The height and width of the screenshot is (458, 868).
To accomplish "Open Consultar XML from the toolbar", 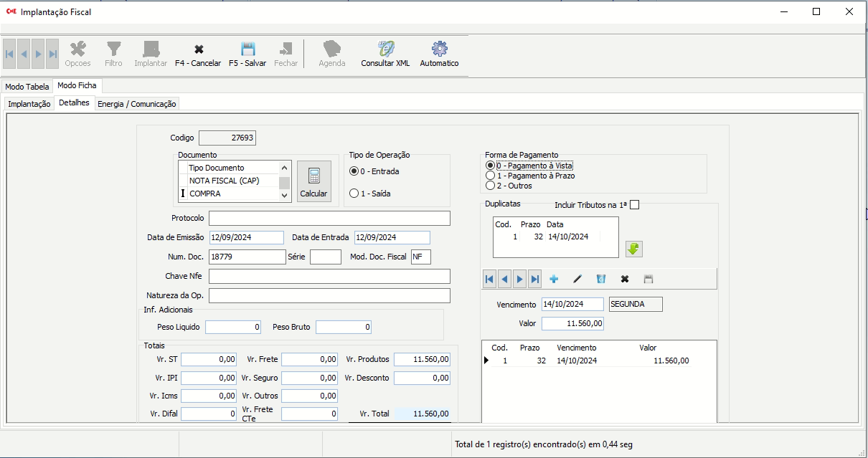I will tap(385, 55).
